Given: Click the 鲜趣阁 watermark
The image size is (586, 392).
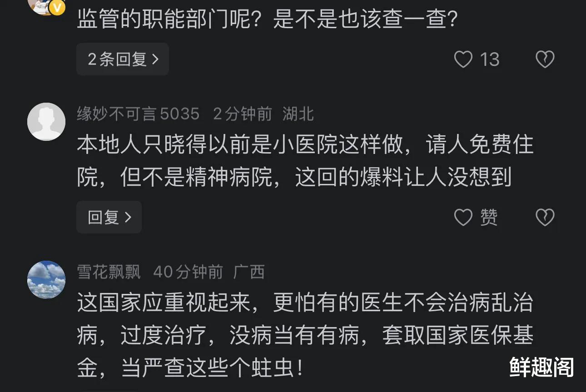Looking at the screenshot, I should tap(541, 367).
